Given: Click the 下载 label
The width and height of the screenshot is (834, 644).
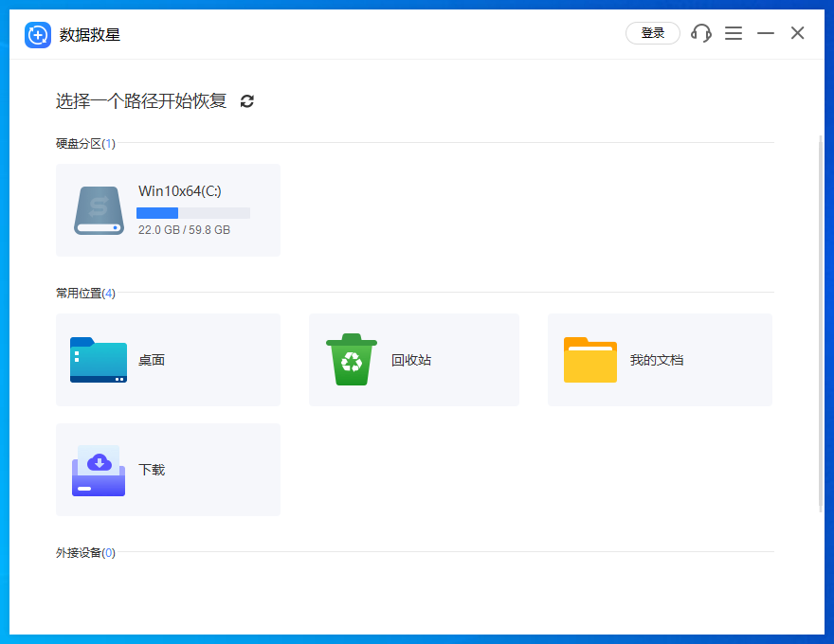Looking at the screenshot, I should pos(152,470).
